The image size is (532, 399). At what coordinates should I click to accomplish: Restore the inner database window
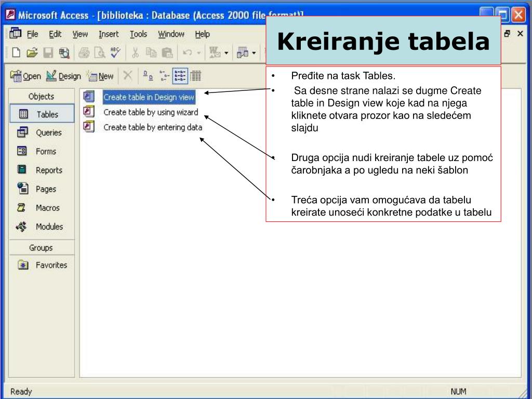[507, 33]
